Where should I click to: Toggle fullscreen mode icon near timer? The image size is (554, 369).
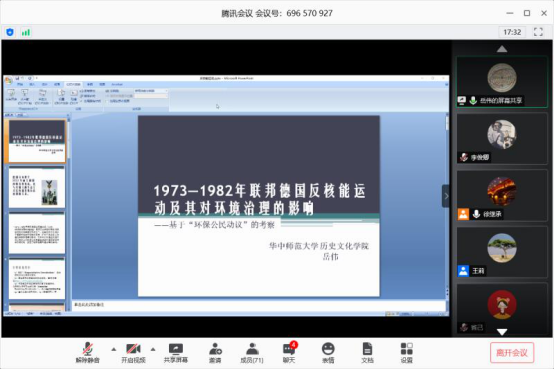coord(538,32)
